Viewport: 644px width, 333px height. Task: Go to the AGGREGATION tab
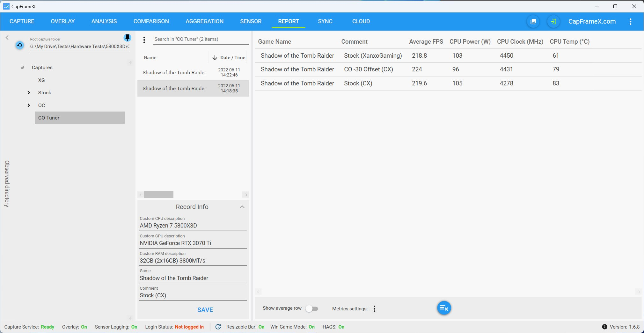pyautogui.click(x=204, y=21)
